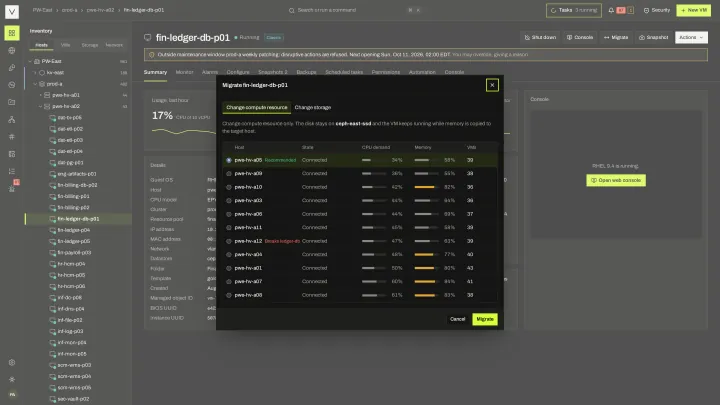720x405 pixels.
Task: Click the CPU demand column header
Action: pyautogui.click(x=376, y=147)
